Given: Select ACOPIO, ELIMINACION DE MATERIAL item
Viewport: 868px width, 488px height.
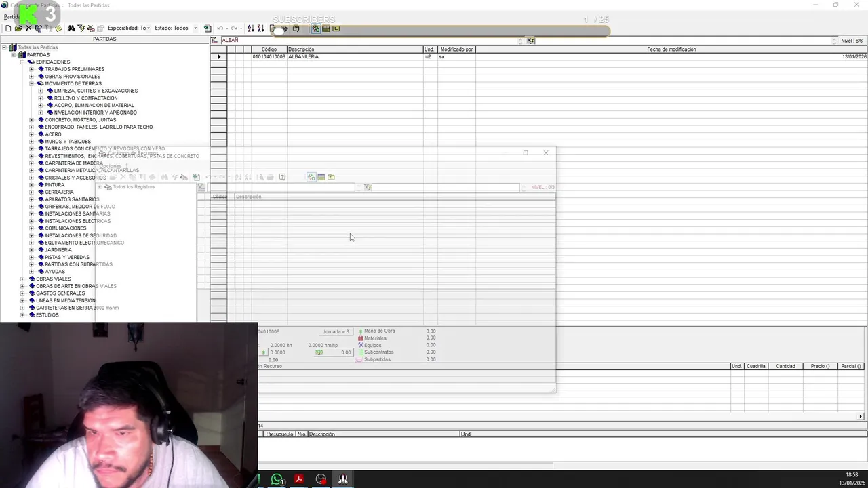Looking at the screenshot, I should click(x=94, y=105).
